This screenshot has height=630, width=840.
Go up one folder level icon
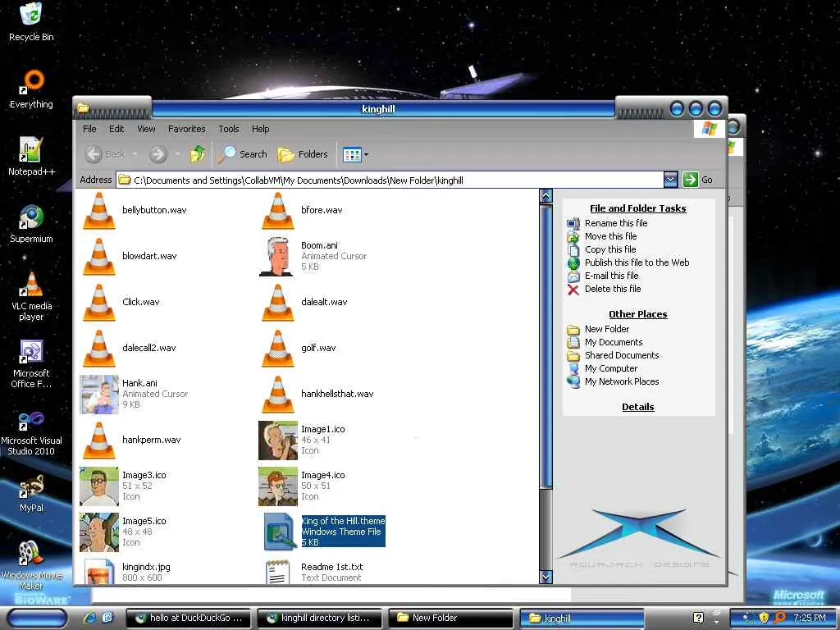click(x=198, y=154)
